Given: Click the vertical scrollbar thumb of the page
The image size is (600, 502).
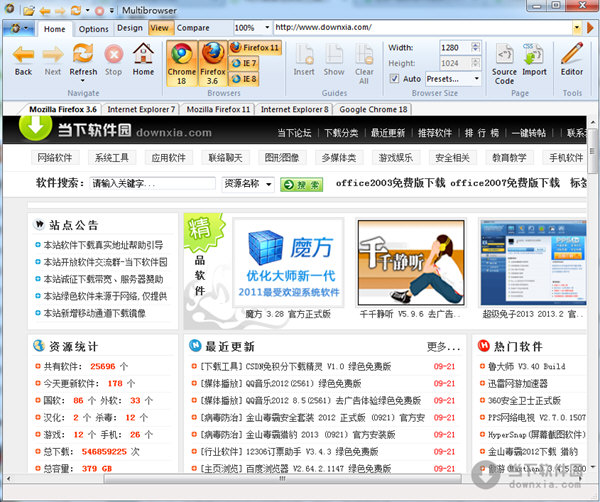Looking at the screenshot, I should 593,151.
